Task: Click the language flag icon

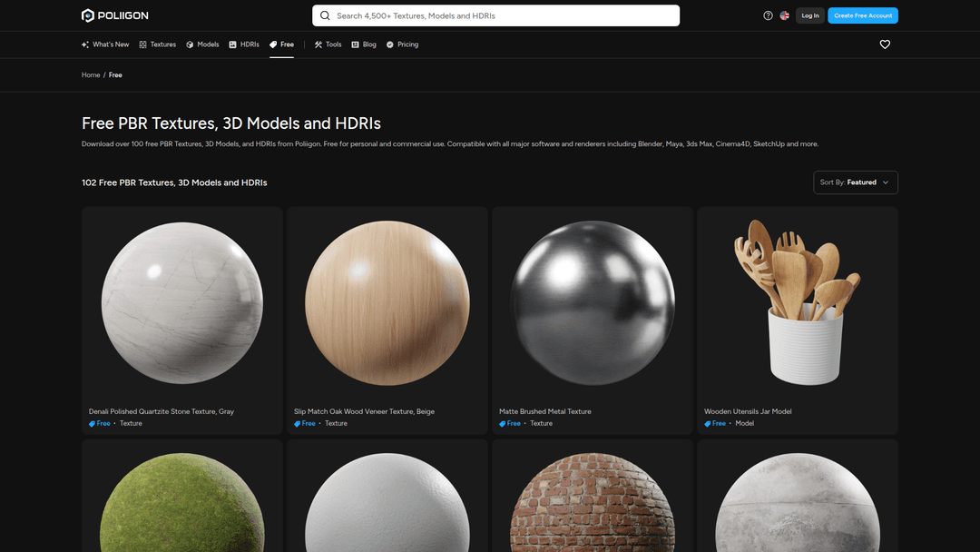Action: [x=784, y=15]
